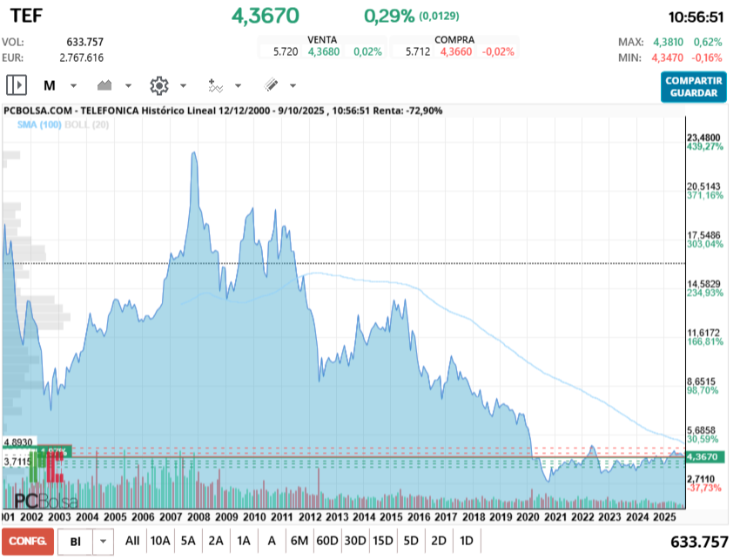Image resolution: width=740 pixels, height=560 pixels.
Task: Click the BI selector field
Action: pos(76,541)
